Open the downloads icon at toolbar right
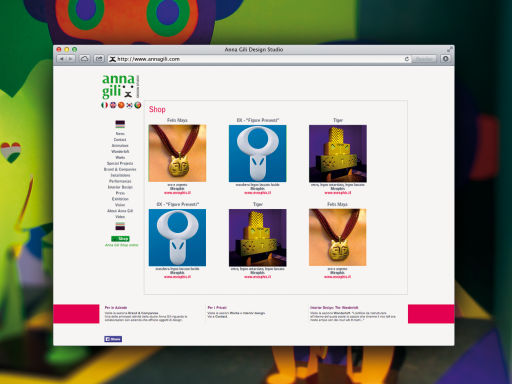Viewport: 512px width, 384px height. pyautogui.click(x=446, y=59)
